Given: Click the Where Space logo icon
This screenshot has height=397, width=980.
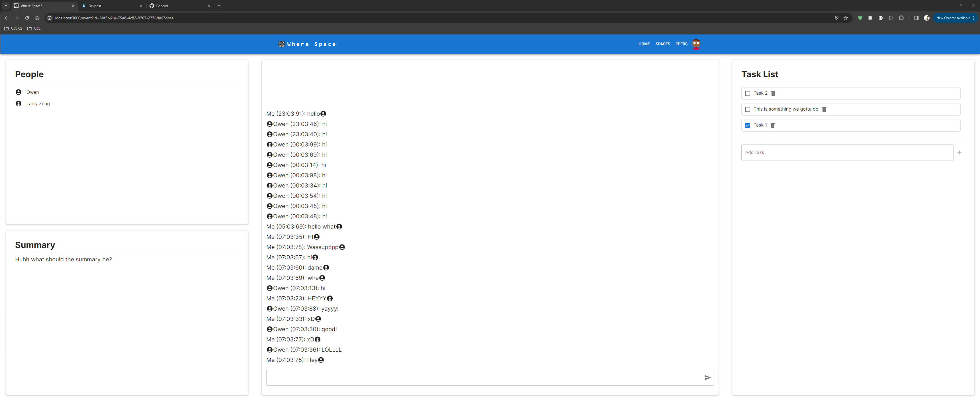Looking at the screenshot, I should click(281, 44).
